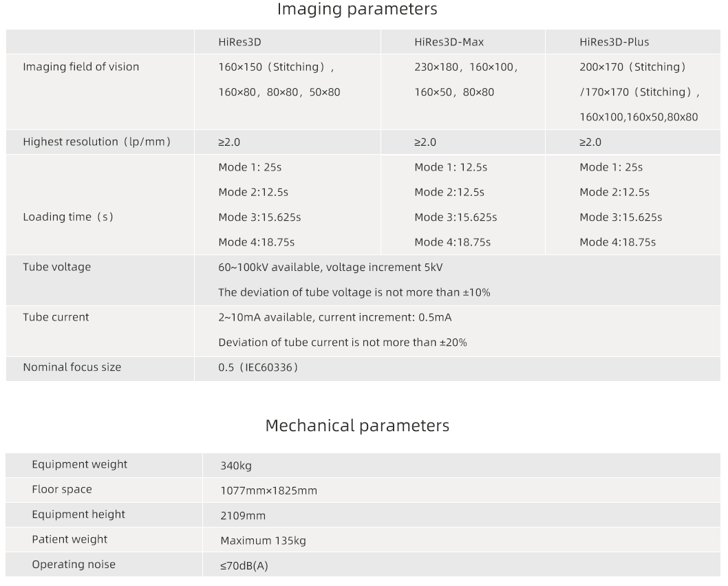Click the 60~100kV available voltage text

tap(335, 267)
